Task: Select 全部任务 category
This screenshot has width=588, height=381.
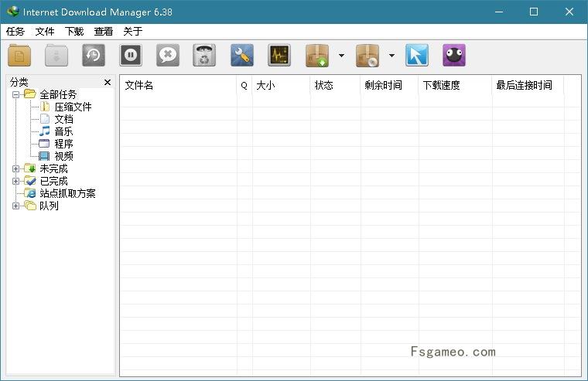Action: [58, 94]
